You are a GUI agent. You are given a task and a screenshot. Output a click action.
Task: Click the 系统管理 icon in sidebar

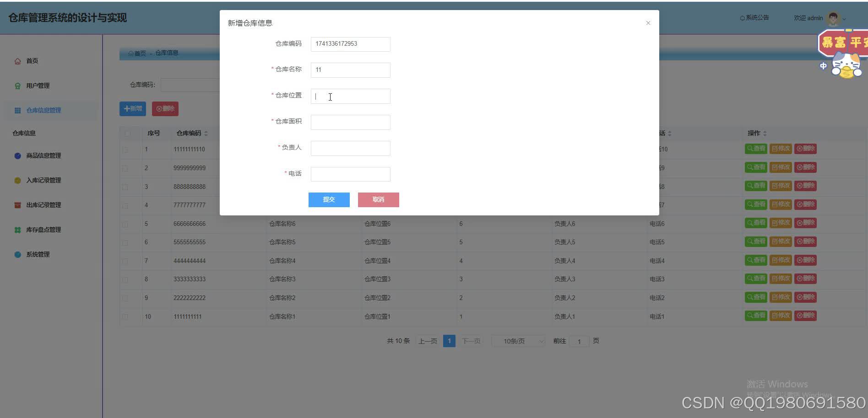tap(17, 254)
